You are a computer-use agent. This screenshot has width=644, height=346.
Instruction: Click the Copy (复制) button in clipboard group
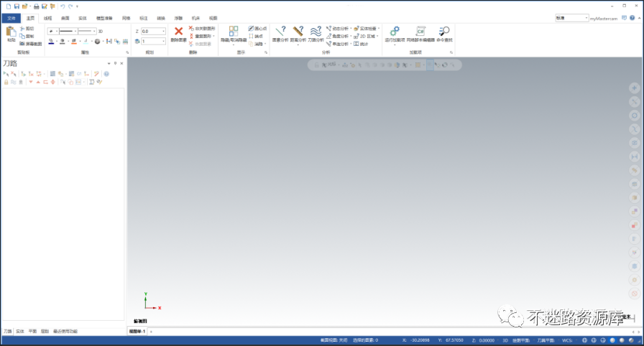click(27, 36)
